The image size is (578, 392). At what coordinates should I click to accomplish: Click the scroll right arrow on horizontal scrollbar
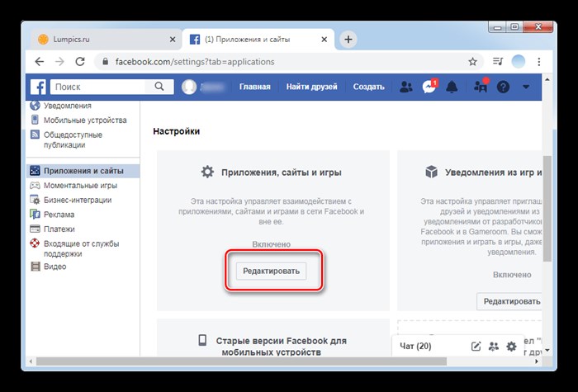click(537, 361)
